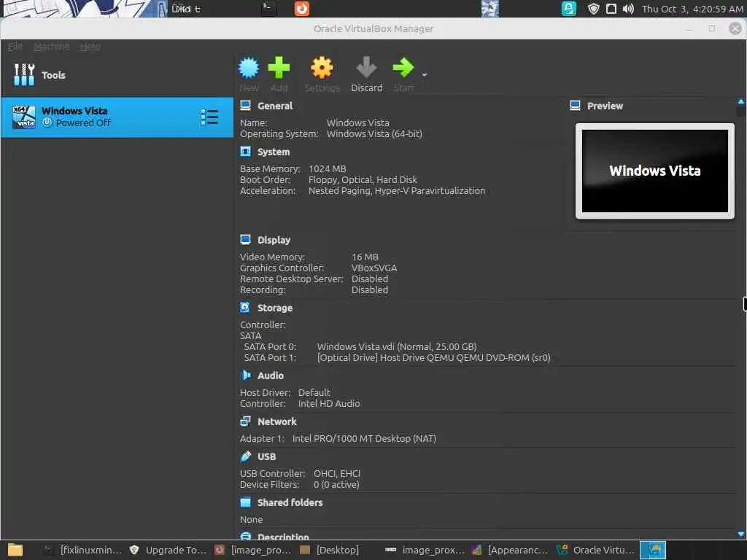The width and height of the screenshot is (747, 560).
Task: Click the Shared folders section folder icon
Action: point(245,502)
